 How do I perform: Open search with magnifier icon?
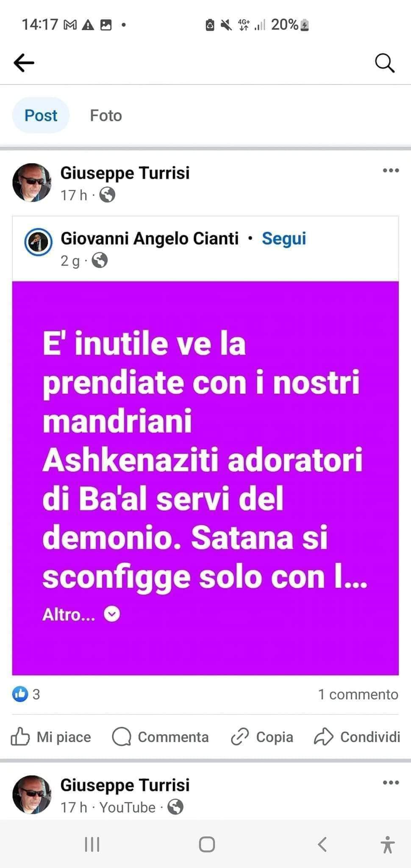[385, 63]
